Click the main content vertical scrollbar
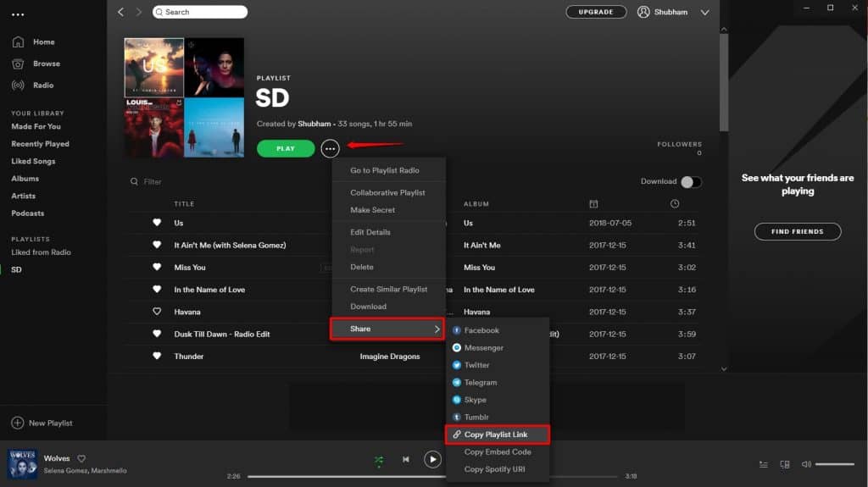 (x=724, y=83)
